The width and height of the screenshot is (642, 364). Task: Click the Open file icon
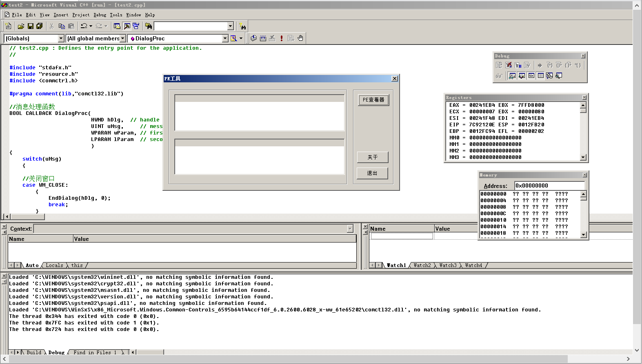21,26
